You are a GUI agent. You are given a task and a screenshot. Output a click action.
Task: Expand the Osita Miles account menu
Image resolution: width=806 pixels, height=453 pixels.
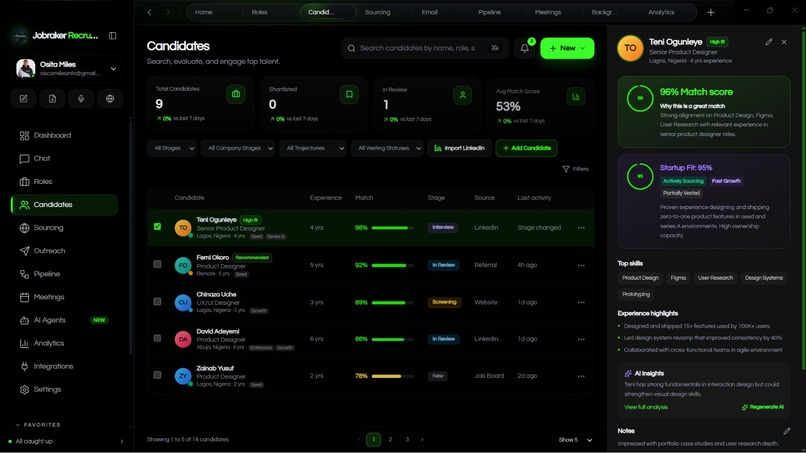click(113, 68)
